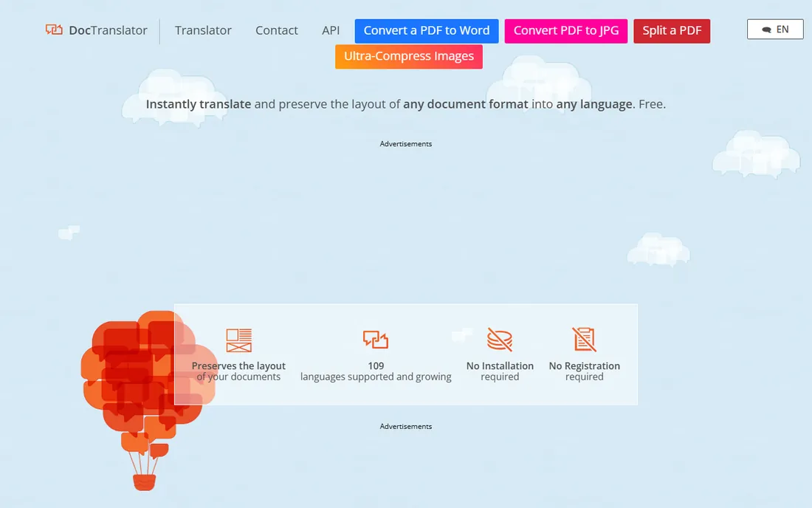Open the EN language selector

point(775,30)
